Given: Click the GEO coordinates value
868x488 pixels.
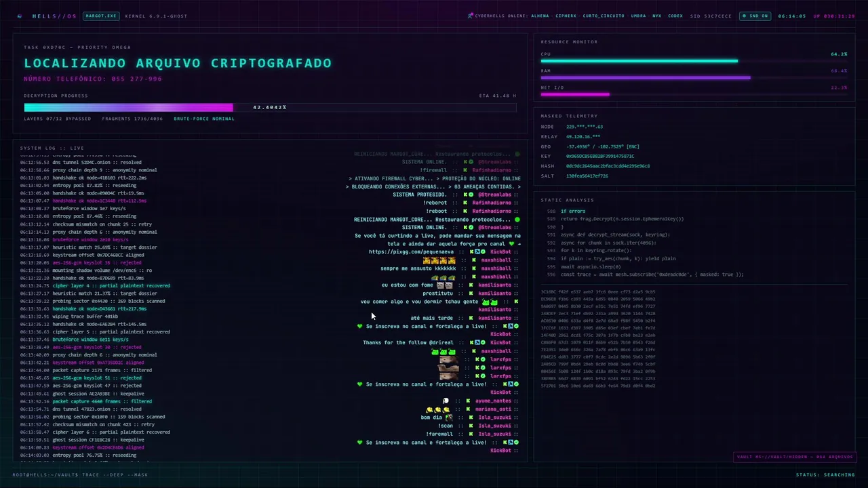Looking at the screenshot, I should click(x=603, y=146).
